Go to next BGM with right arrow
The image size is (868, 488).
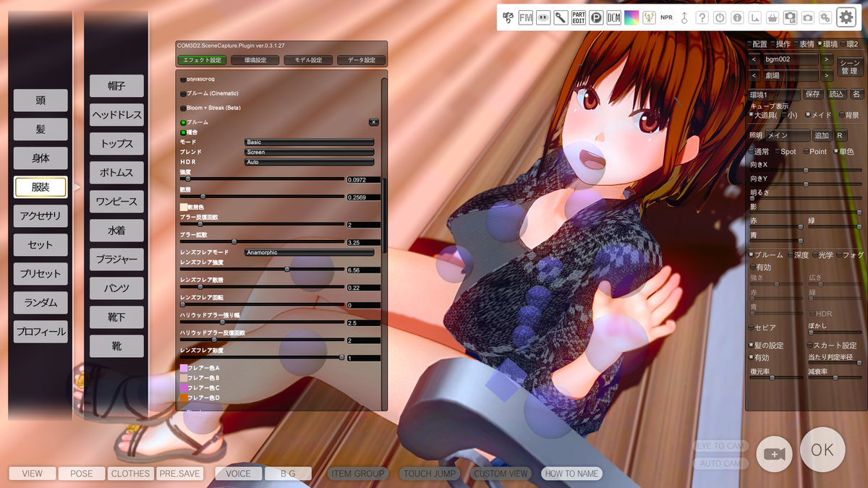click(827, 59)
